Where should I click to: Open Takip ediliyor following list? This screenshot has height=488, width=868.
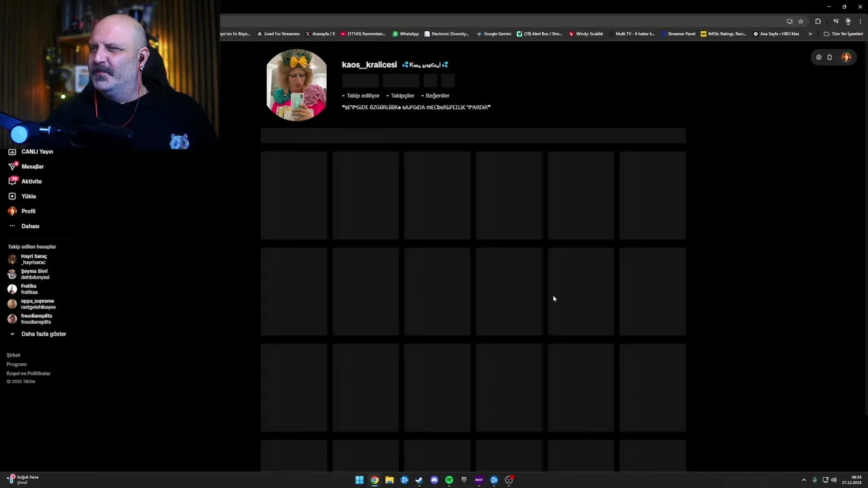pyautogui.click(x=361, y=96)
